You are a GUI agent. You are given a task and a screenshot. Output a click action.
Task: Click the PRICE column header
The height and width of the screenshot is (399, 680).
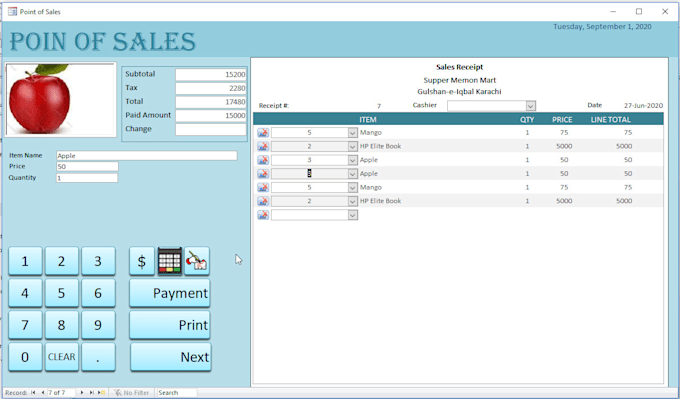[562, 119]
